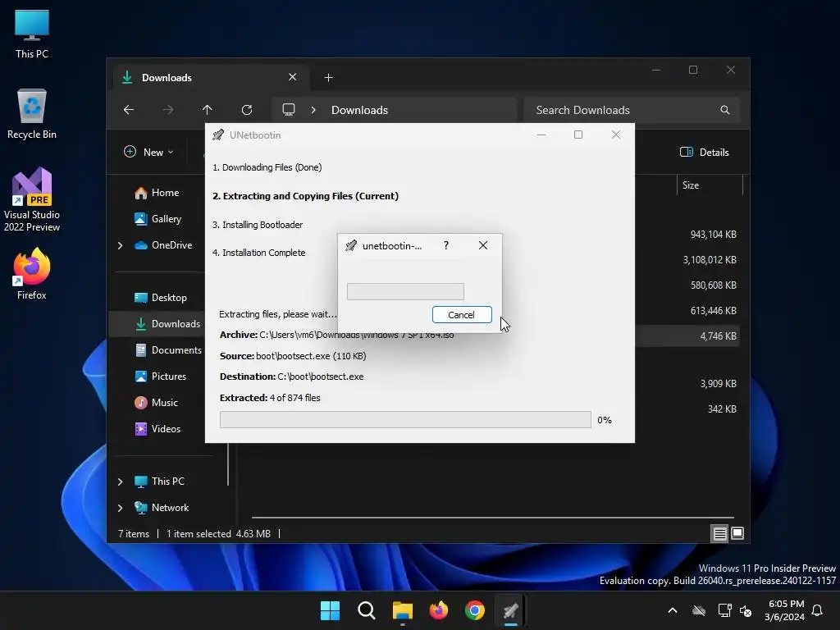840x630 pixels.
Task: Open the New dropdown in Explorer toolbar
Action: tap(148, 152)
